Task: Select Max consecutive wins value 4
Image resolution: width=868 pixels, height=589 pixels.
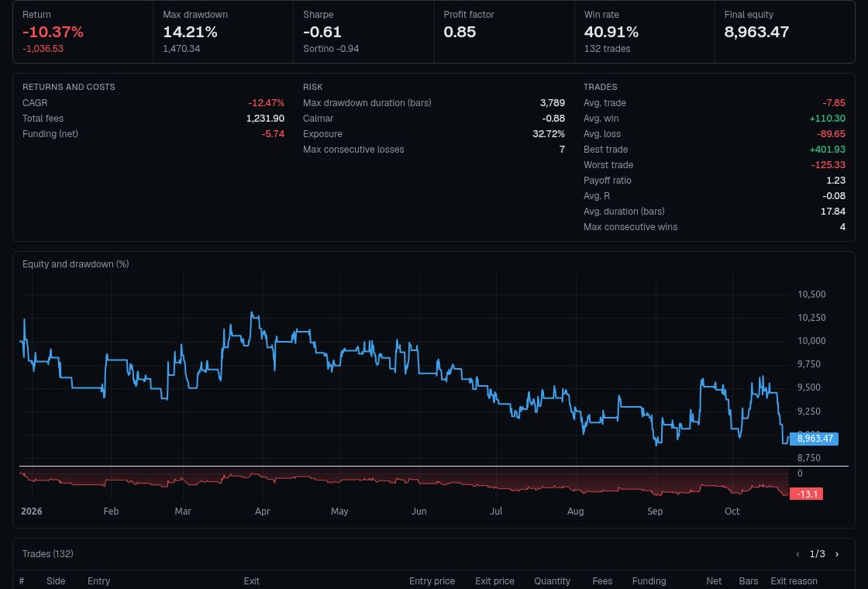Action: click(x=842, y=227)
